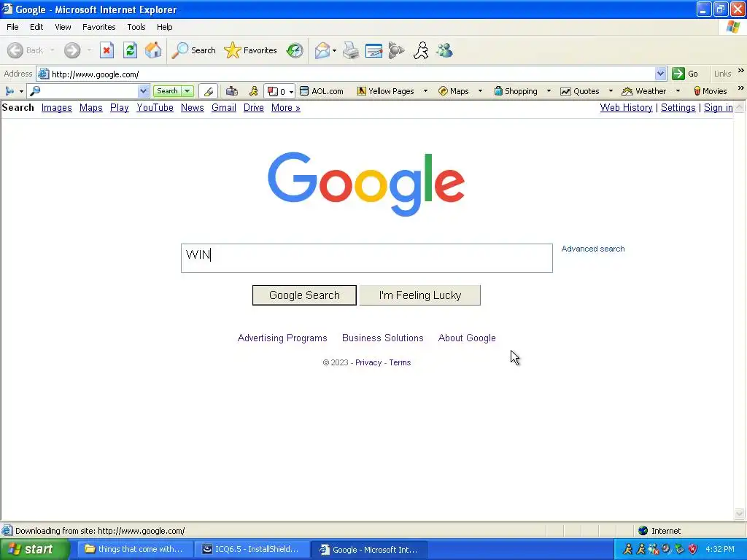Go to the Home page icon
Screen dimensions: 747x560
tap(153, 50)
